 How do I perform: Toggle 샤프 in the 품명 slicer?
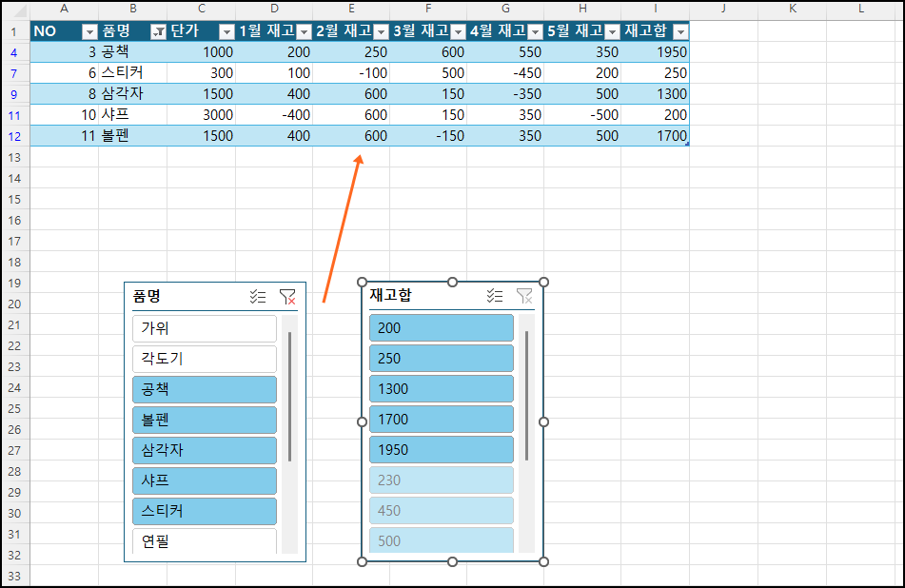point(205,480)
